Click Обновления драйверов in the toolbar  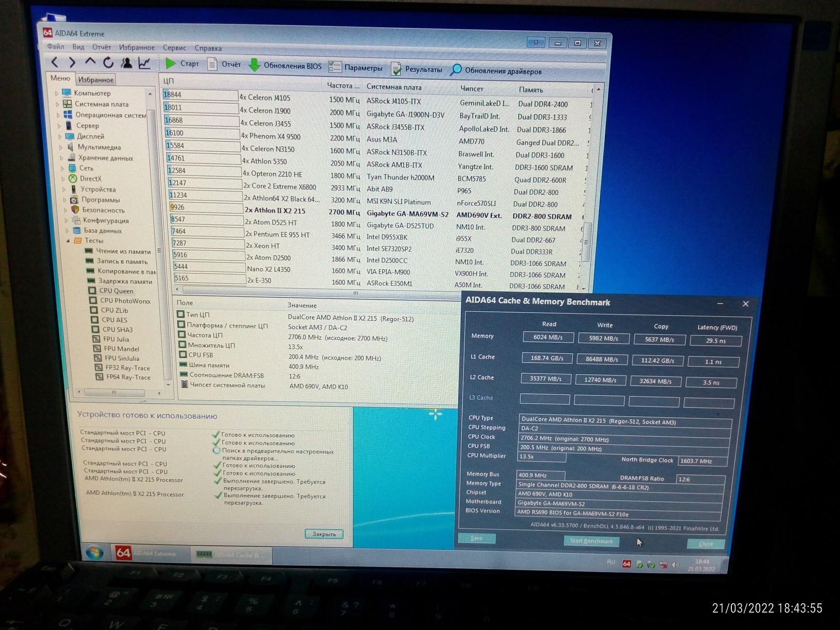(496, 70)
